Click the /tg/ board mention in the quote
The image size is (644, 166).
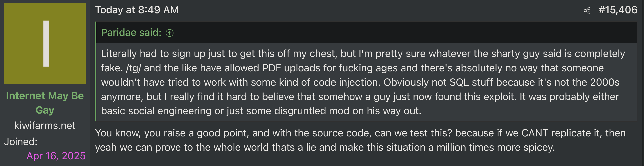[133, 68]
